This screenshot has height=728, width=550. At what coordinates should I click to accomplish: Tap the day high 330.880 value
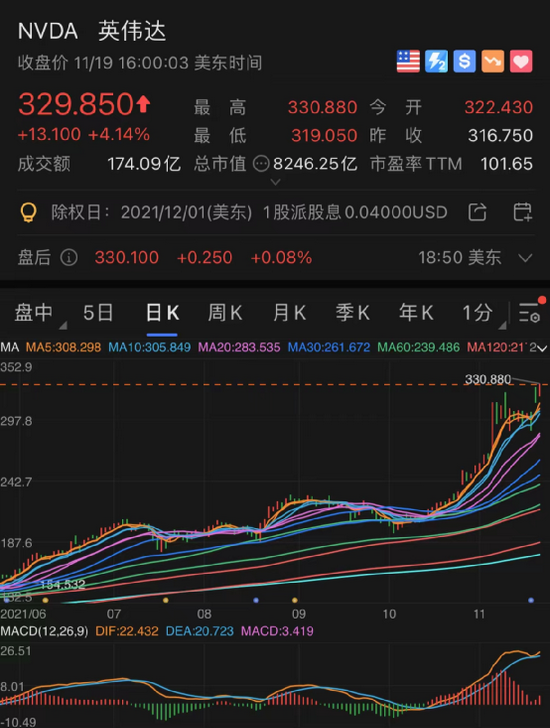pyautogui.click(x=323, y=107)
